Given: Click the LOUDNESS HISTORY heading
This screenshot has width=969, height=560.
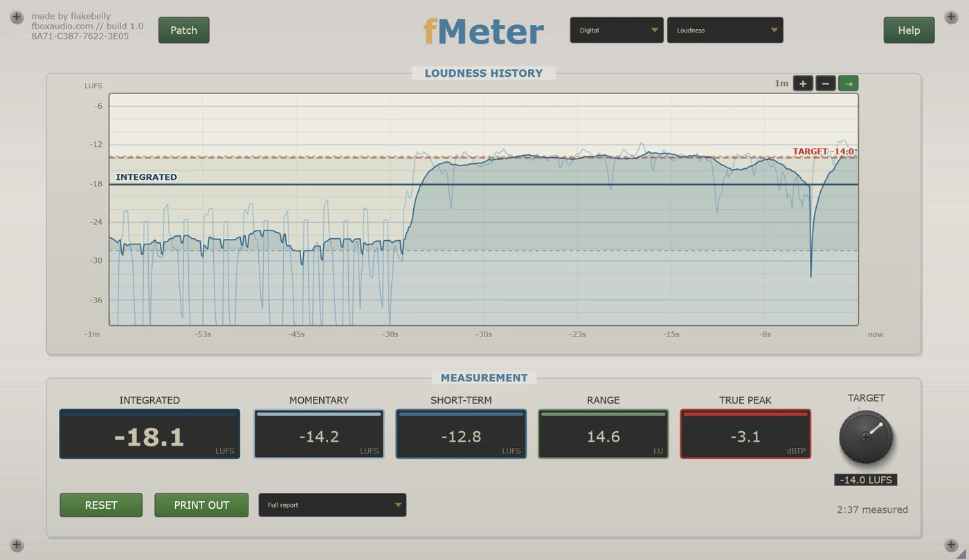Looking at the screenshot, I should (x=484, y=73).
